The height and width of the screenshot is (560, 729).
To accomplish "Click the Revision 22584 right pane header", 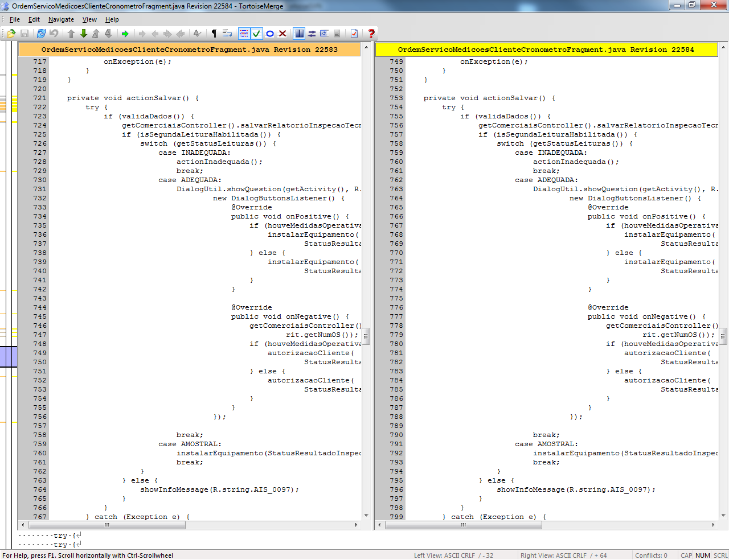I will pyautogui.click(x=546, y=50).
